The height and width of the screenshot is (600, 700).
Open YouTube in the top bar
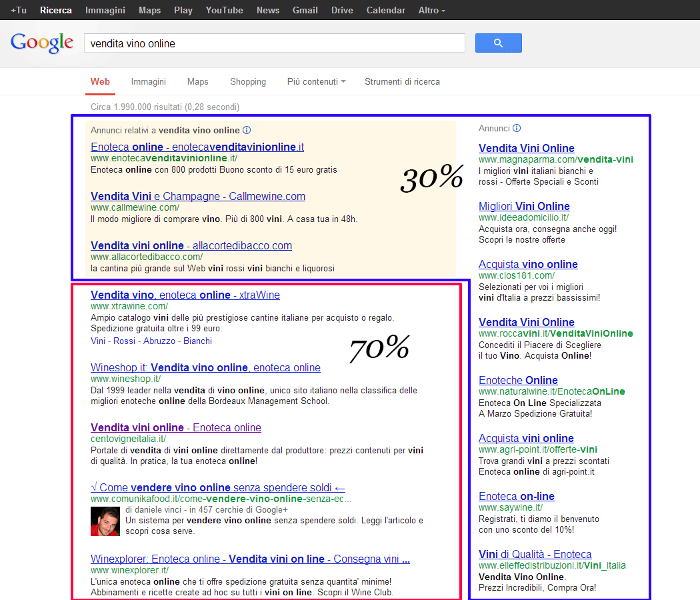click(224, 10)
